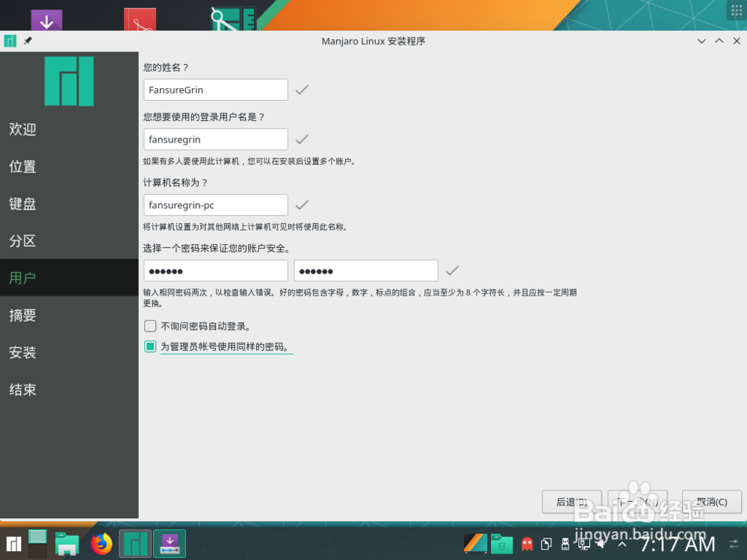
Task: Open the red PDF desktop icon
Action: (x=140, y=19)
